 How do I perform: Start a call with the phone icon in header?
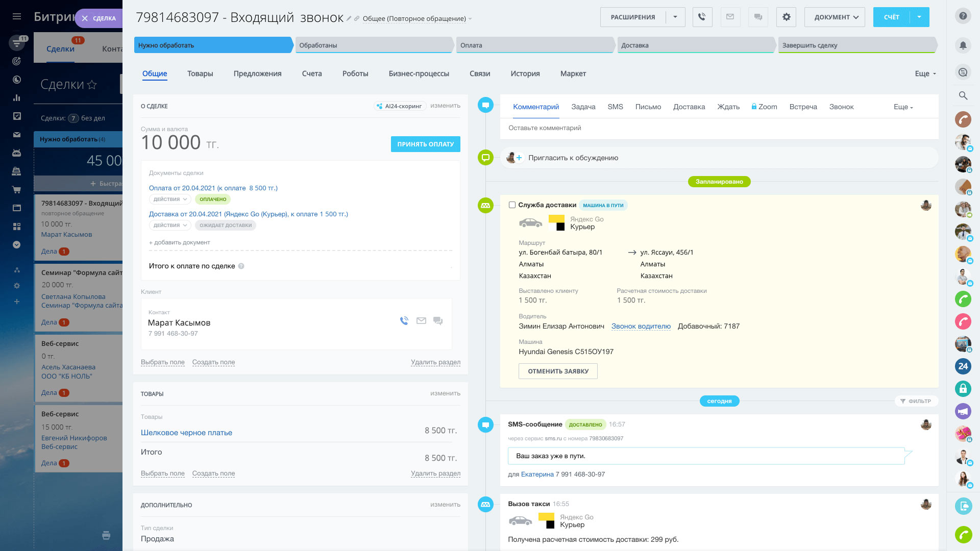pos(702,16)
